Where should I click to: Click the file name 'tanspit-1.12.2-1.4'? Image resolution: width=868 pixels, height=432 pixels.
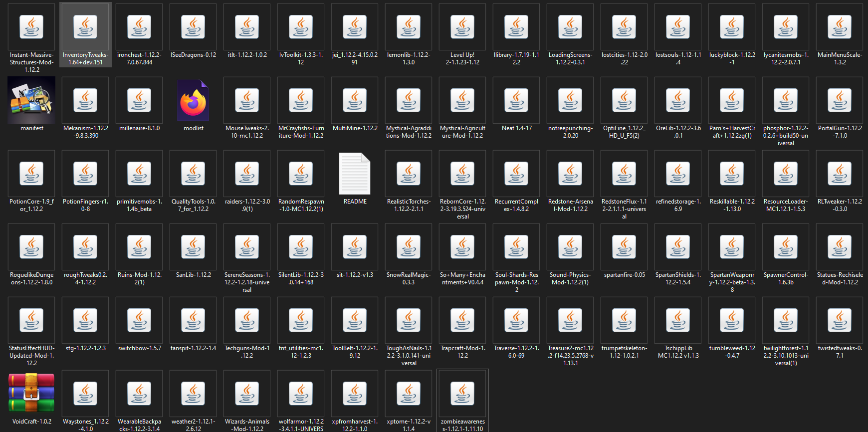click(x=193, y=348)
